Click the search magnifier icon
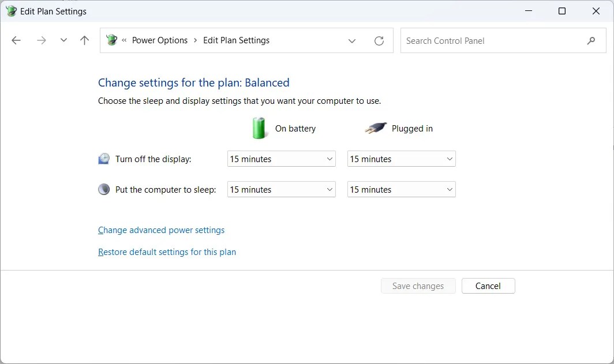The image size is (614, 364). [x=591, y=40]
